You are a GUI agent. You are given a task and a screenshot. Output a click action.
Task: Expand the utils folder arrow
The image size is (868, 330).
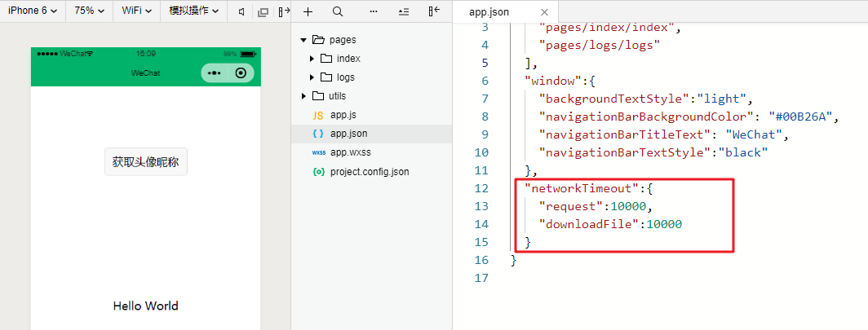point(304,96)
